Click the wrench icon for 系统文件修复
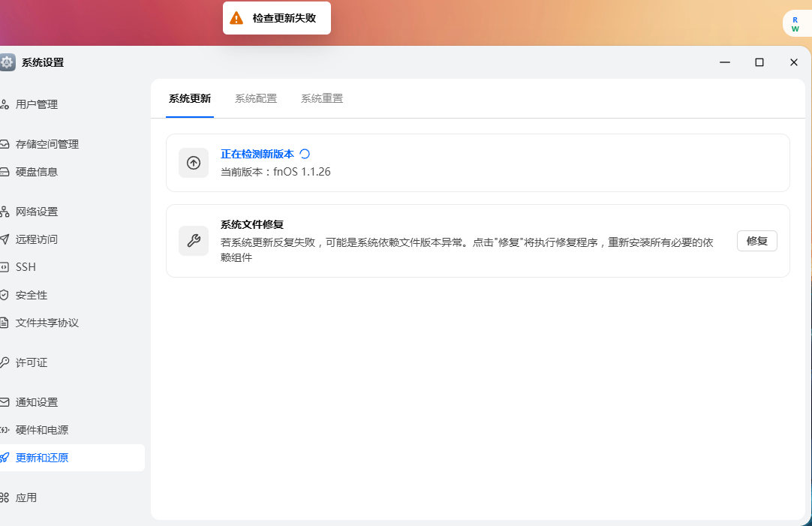This screenshot has height=526, width=812. coord(194,241)
